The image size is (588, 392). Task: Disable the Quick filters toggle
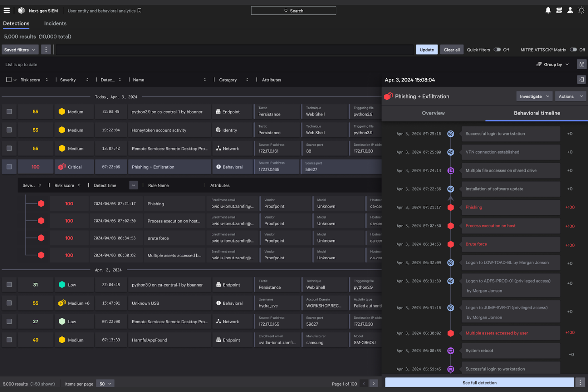point(497,49)
